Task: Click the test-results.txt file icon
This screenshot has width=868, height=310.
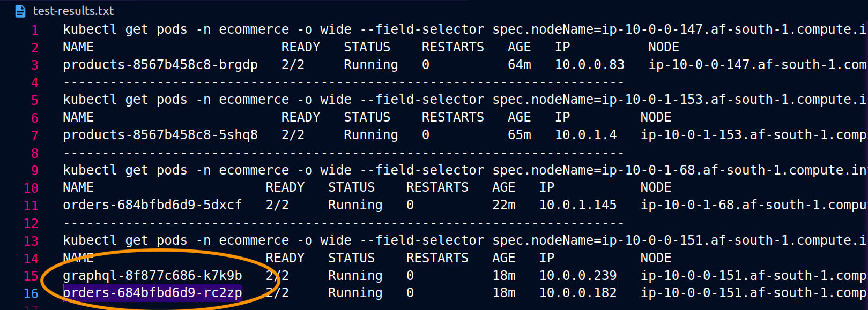Action: pos(20,11)
